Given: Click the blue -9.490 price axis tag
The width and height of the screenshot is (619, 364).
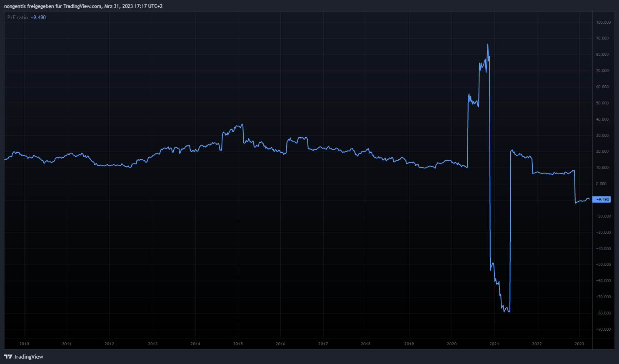Looking at the screenshot, I should click(x=602, y=200).
